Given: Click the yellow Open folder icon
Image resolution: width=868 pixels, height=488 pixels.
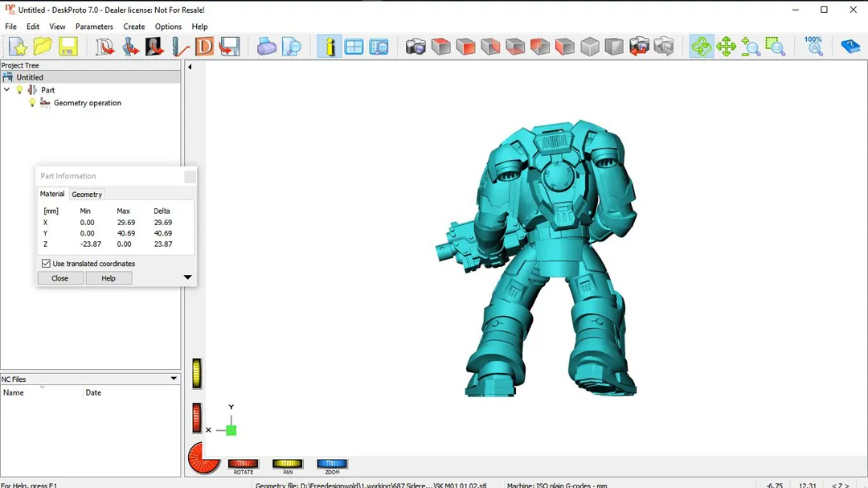Looking at the screenshot, I should point(43,47).
